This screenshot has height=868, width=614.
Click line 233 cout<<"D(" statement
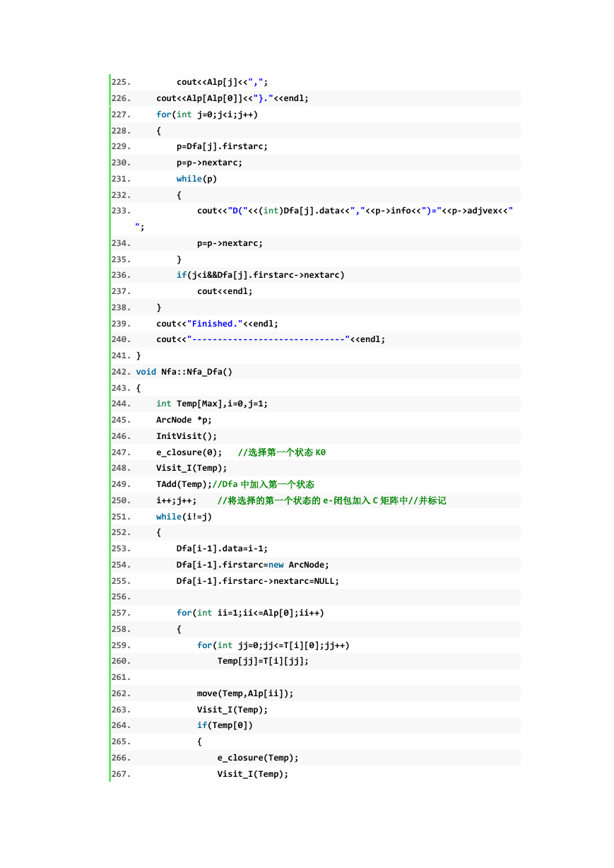tap(355, 211)
